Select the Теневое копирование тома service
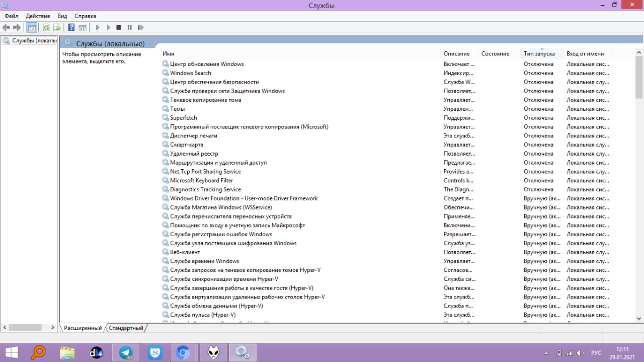 (x=206, y=100)
